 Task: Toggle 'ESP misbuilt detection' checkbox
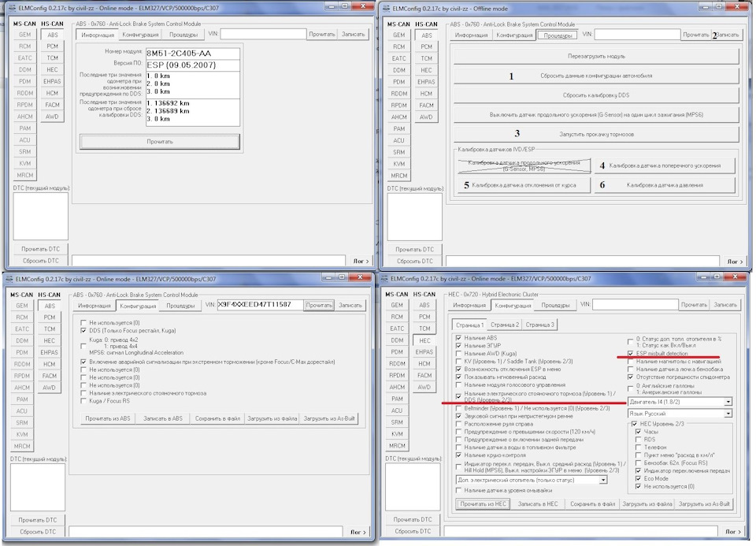(x=630, y=354)
